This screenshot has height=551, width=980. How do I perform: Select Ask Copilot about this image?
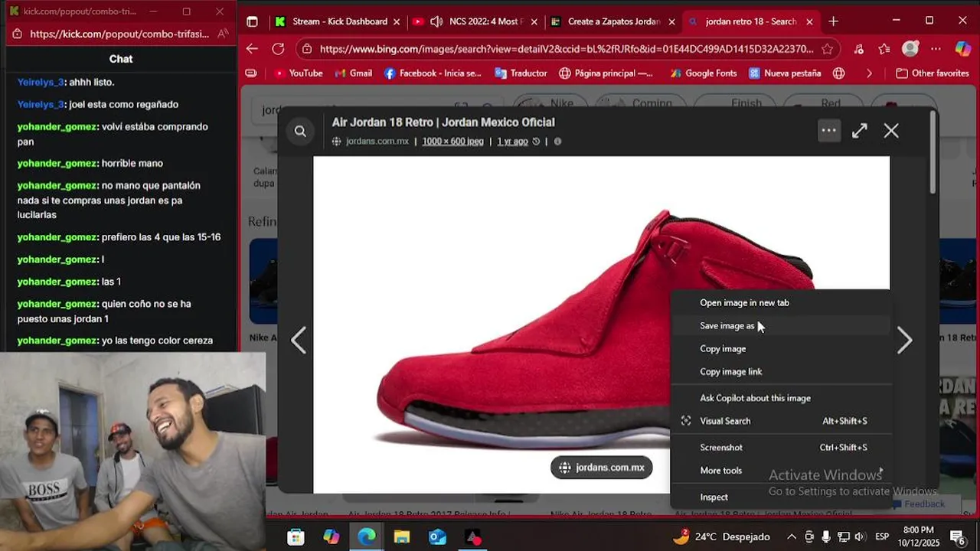tap(781, 398)
